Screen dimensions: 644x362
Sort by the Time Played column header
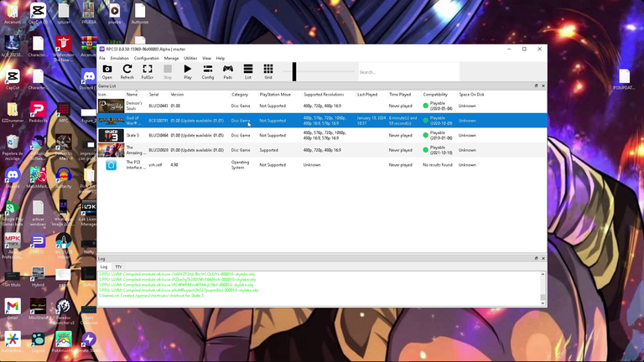point(400,95)
